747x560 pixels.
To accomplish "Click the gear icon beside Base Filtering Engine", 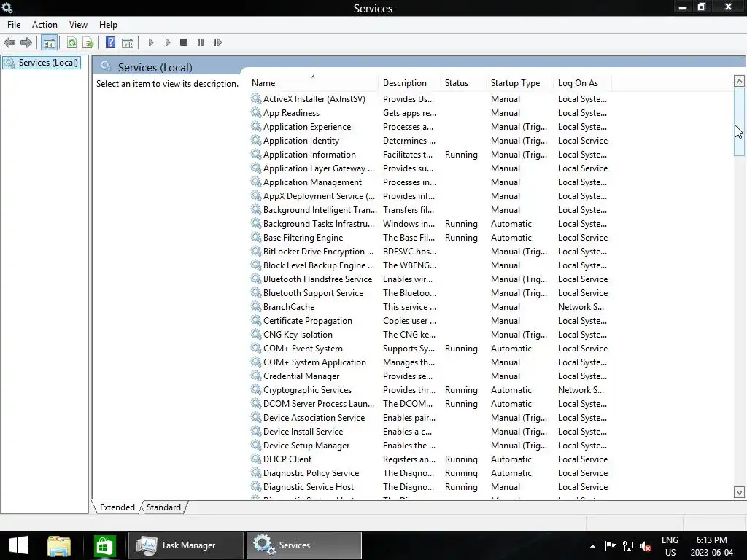I will [256, 237].
